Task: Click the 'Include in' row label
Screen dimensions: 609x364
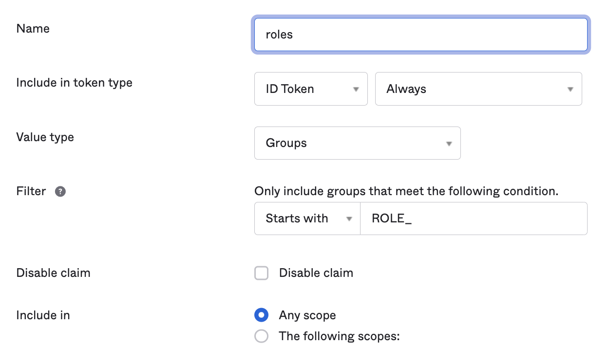Action: 43,315
